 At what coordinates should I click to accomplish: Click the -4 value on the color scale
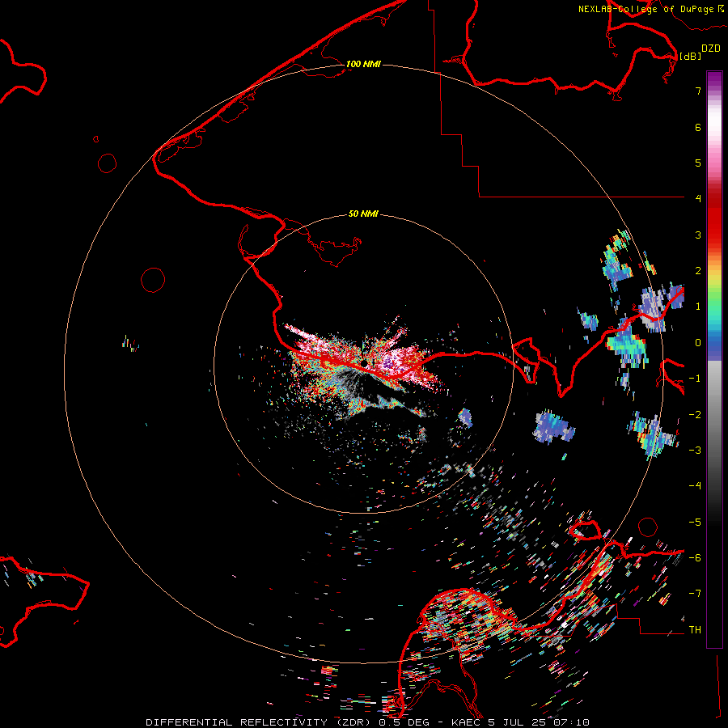(x=695, y=486)
